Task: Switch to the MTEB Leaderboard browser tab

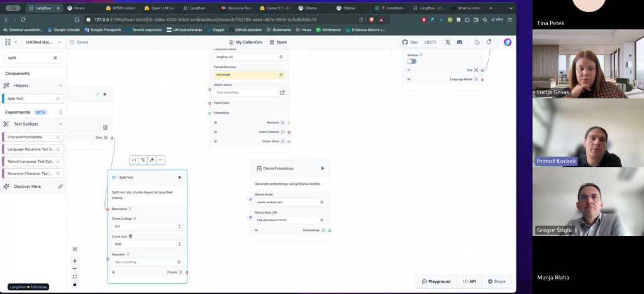Action: point(121,8)
